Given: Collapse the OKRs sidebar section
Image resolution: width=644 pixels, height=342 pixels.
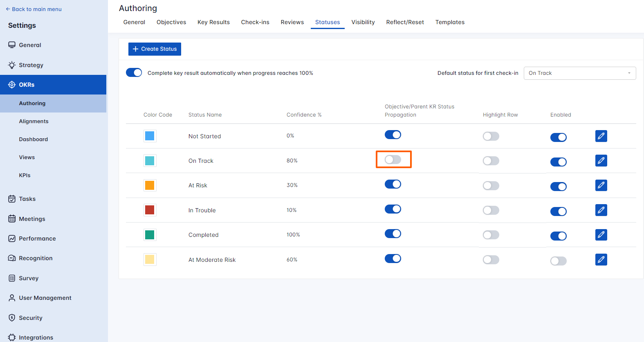Looking at the screenshot, I should pyautogui.click(x=53, y=85).
